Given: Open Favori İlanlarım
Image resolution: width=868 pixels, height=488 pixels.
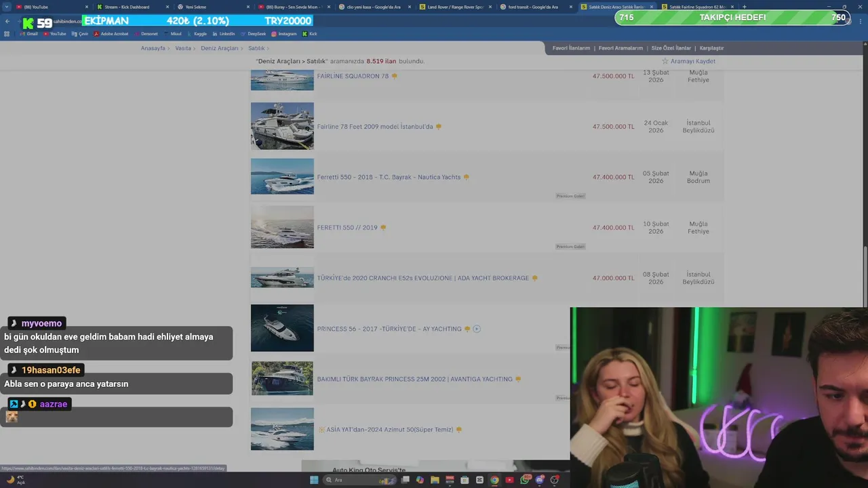Looking at the screenshot, I should 571,48.
